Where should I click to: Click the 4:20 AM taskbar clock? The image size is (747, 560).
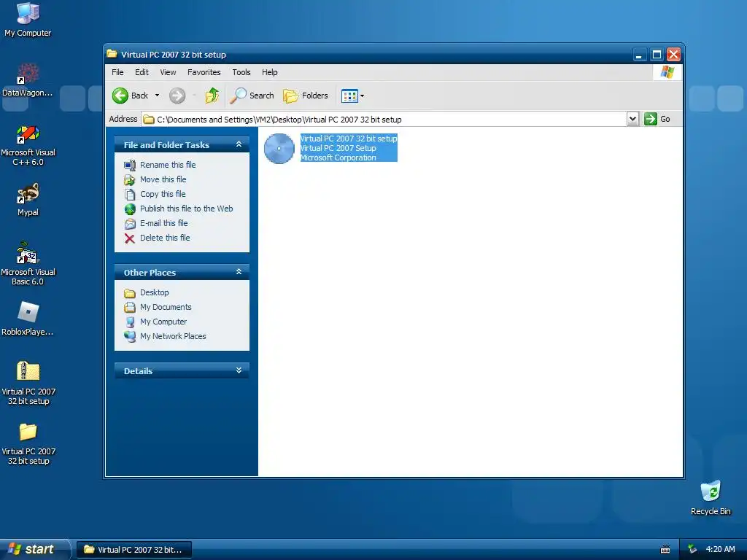[720, 549]
